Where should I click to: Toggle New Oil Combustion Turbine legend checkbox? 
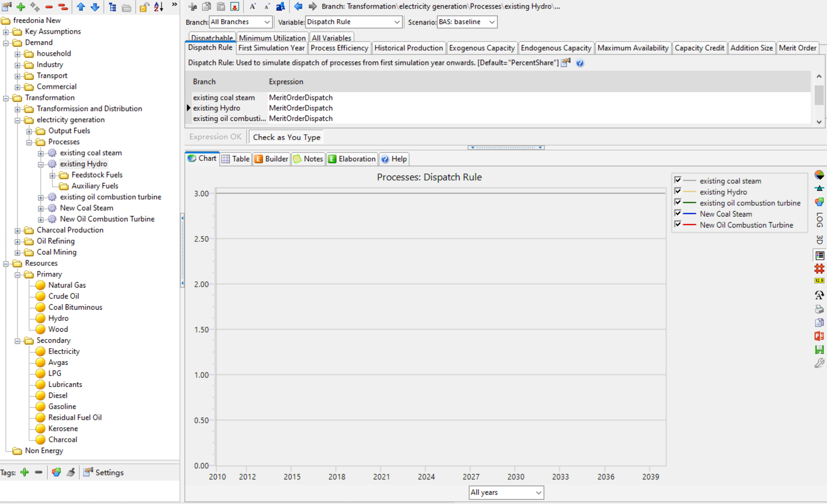678,224
